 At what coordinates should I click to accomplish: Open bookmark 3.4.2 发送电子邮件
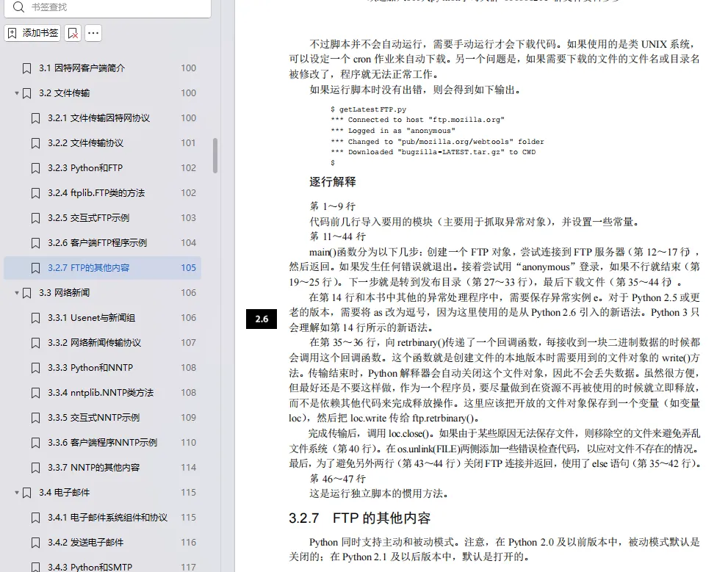(85, 543)
